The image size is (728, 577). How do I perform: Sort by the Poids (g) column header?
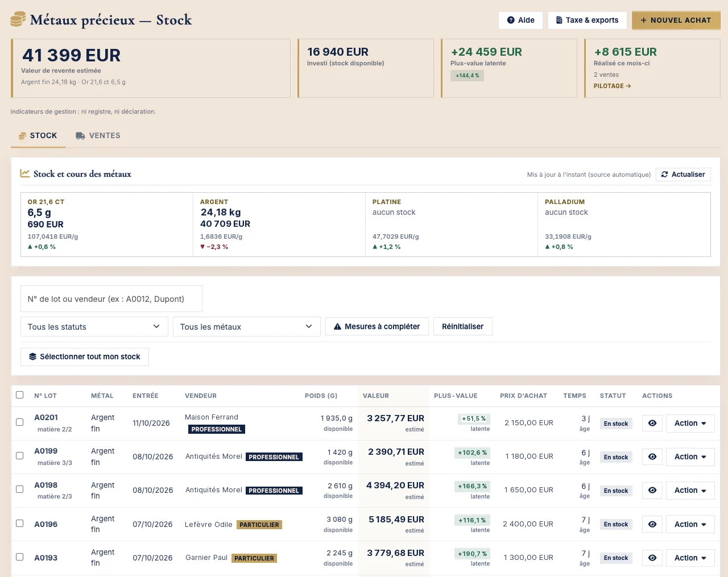click(321, 396)
